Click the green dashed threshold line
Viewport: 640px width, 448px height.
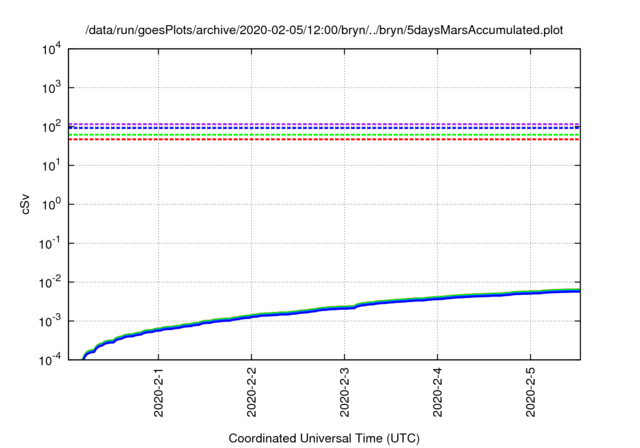pyautogui.click(x=324, y=135)
